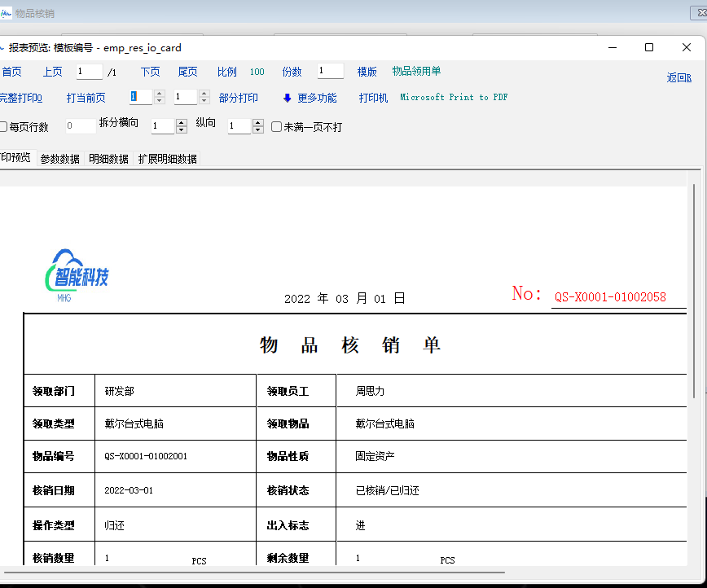This screenshot has width=707, height=588.
Task: Toggle the 未满一页不打 checkbox
Action: tap(277, 127)
